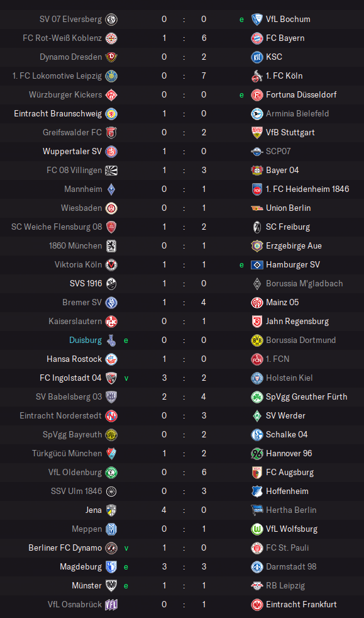Viewport: 364px width, 618px height.
Task: Click the Hoffenheim club crest
Action: click(x=256, y=491)
